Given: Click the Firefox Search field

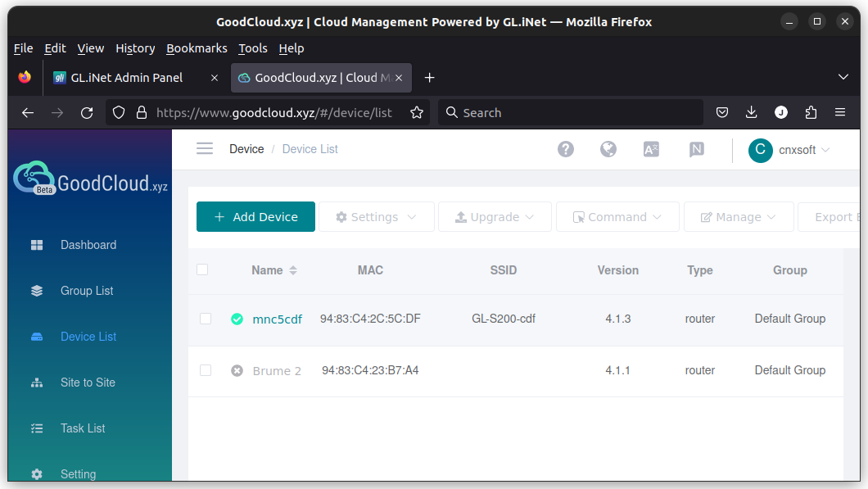Looking at the screenshot, I should (x=571, y=113).
